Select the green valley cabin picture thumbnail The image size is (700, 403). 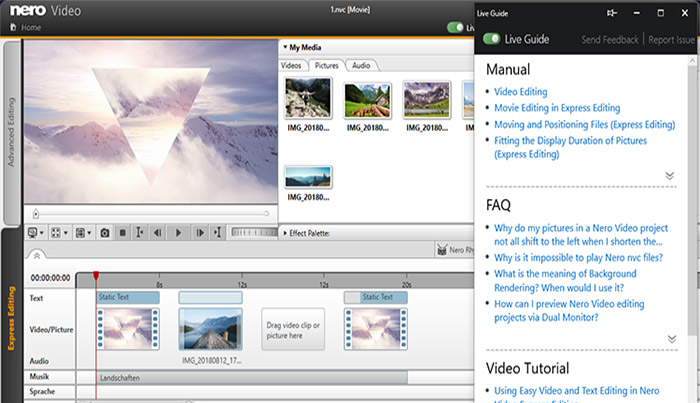click(x=367, y=100)
